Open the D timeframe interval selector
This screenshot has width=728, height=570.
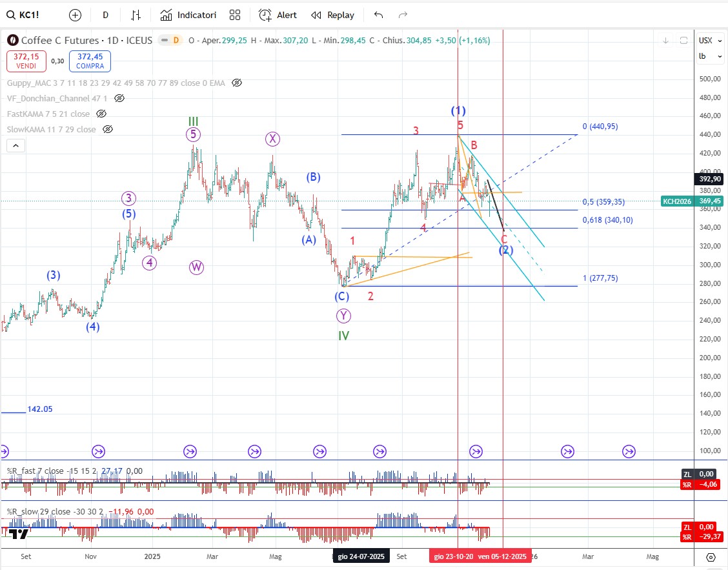click(x=106, y=15)
